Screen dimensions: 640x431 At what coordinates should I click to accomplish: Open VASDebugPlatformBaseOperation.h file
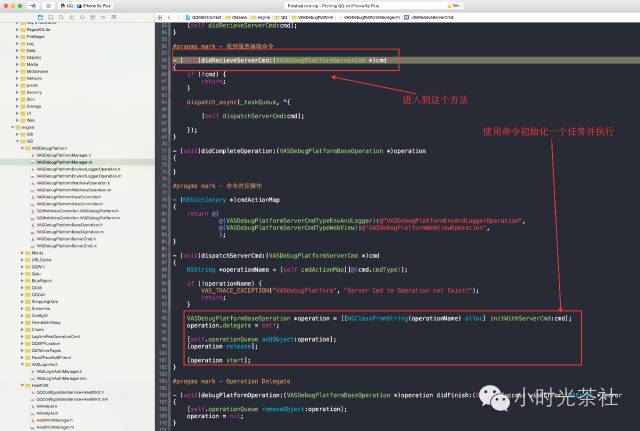click(67, 224)
